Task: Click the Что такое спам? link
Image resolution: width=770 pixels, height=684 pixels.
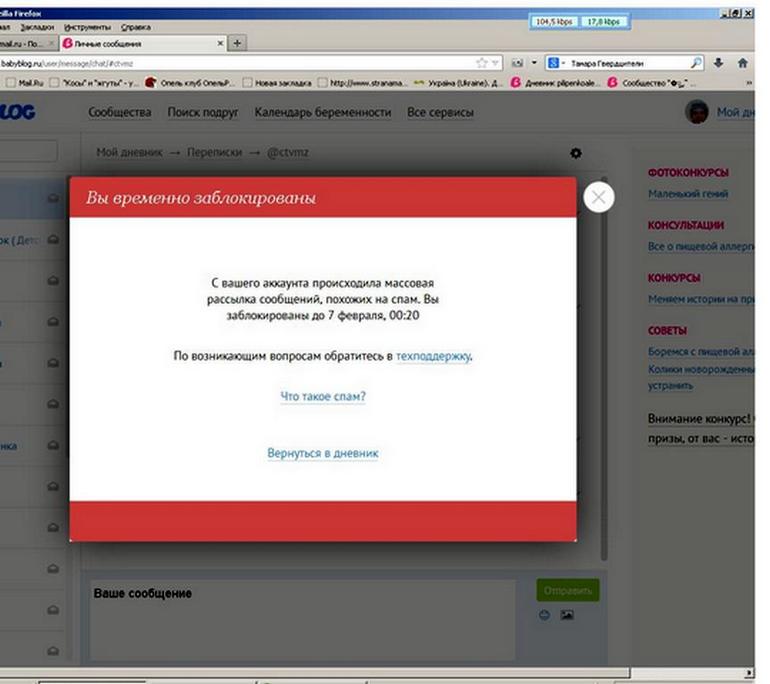Action: pyautogui.click(x=323, y=397)
